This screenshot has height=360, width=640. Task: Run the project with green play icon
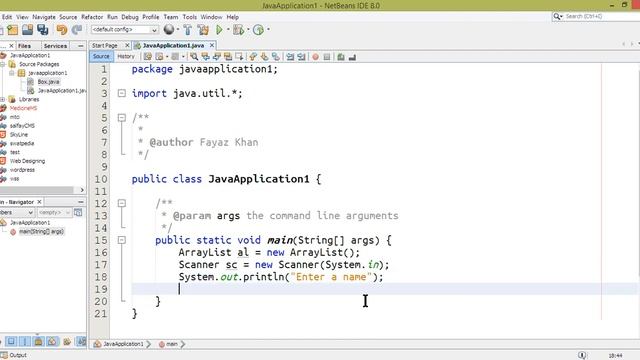219,29
